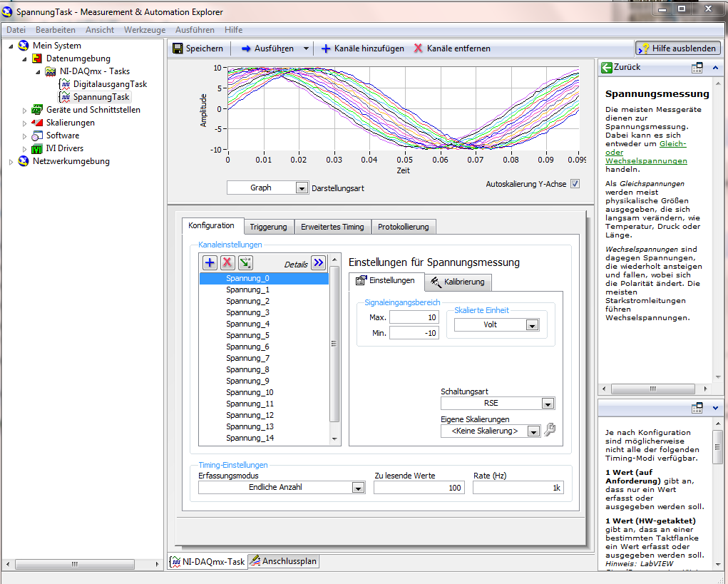Open the Erfassungsmodus dropdown
The image size is (728, 584).
coord(358,488)
